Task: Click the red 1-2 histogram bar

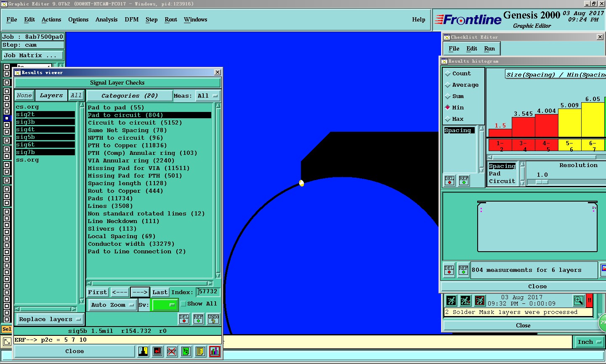Action: pyautogui.click(x=500, y=133)
